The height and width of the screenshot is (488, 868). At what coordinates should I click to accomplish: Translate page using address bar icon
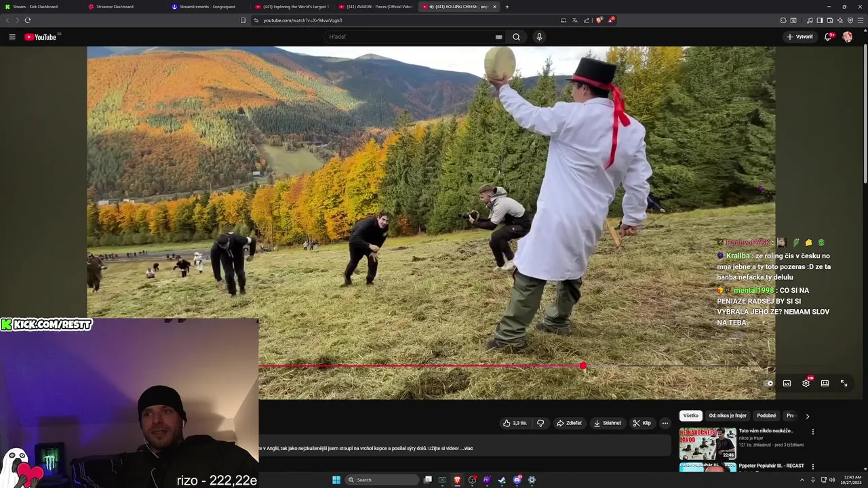pos(575,20)
